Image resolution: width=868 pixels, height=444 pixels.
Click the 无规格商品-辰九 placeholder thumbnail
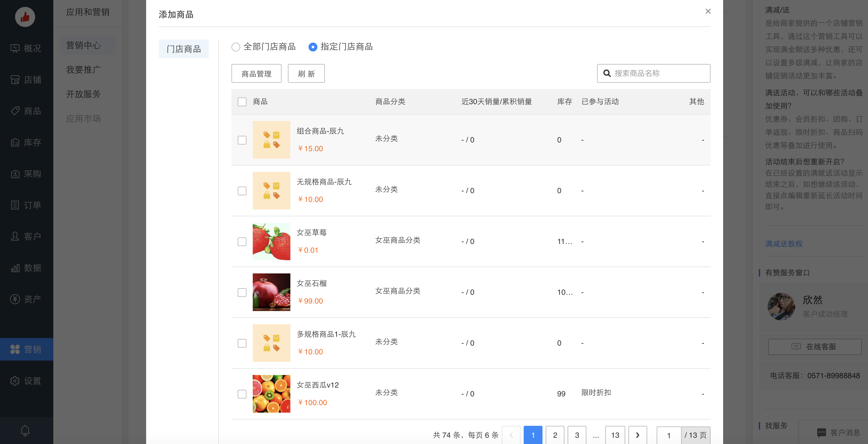coord(271,191)
